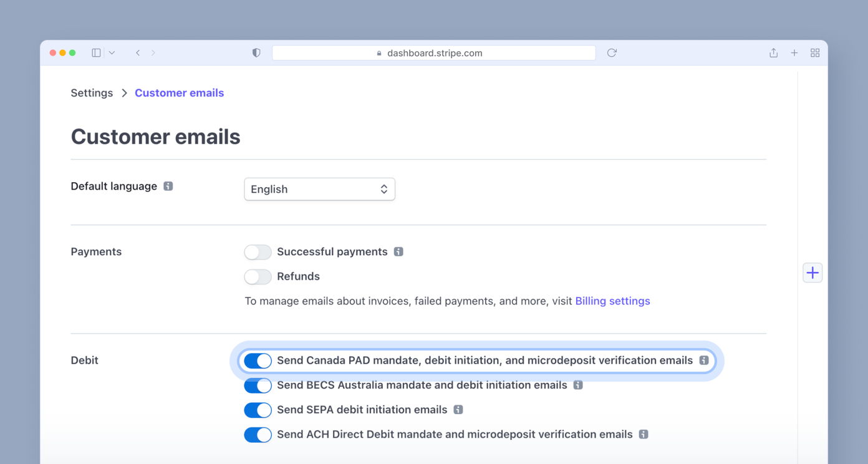This screenshot has height=464, width=868.
Task: Click the privacy shield icon in the toolbar
Action: pos(256,52)
